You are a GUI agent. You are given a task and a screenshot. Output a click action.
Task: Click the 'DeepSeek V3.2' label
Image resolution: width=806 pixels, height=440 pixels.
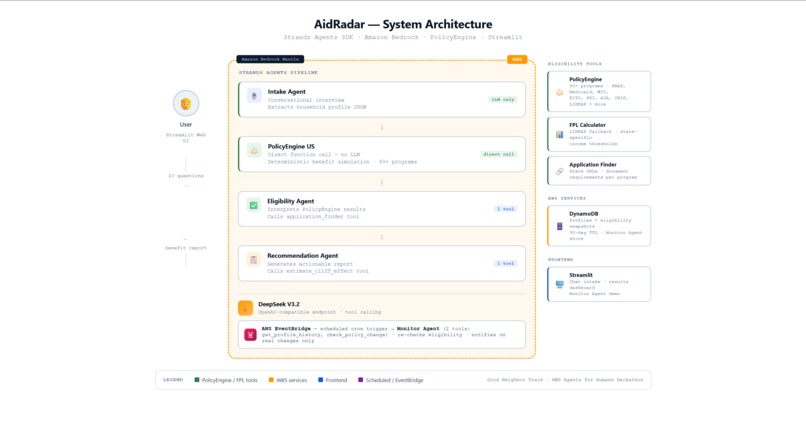click(279, 304)
